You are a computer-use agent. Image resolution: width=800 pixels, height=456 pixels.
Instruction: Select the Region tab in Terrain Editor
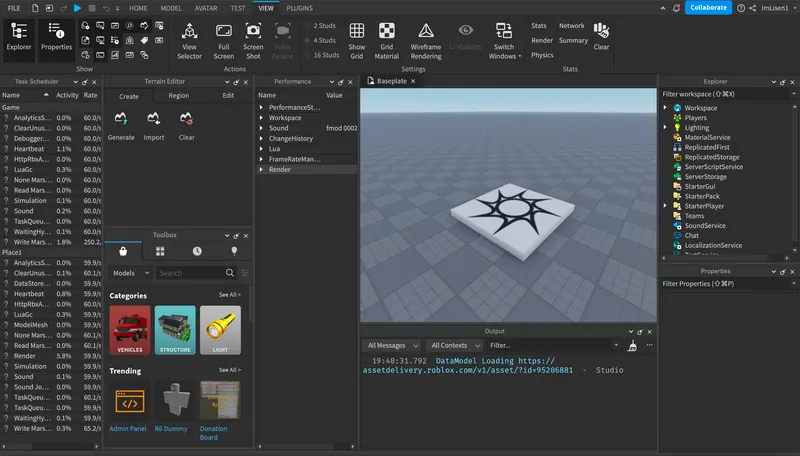point(178,95)
